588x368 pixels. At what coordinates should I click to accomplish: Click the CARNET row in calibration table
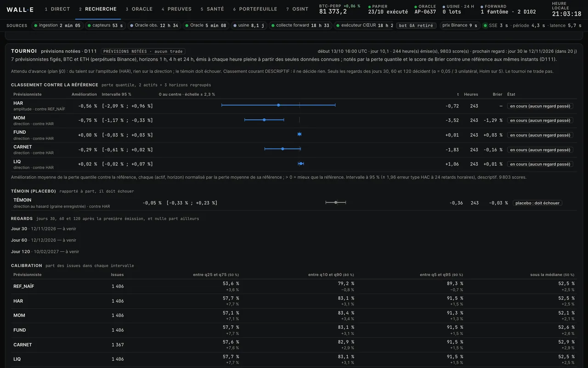tap(294, 345)
